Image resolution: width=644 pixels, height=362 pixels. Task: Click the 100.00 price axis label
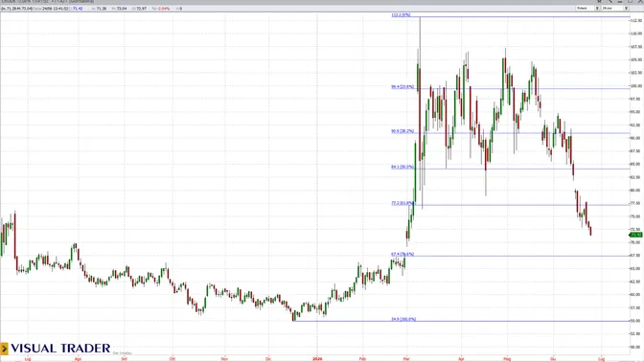click(636, 86)
